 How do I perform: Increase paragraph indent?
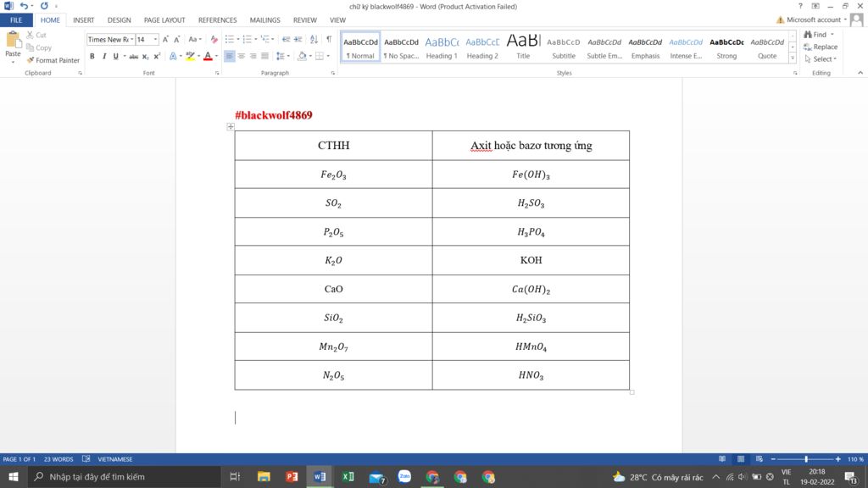[298, 39]
